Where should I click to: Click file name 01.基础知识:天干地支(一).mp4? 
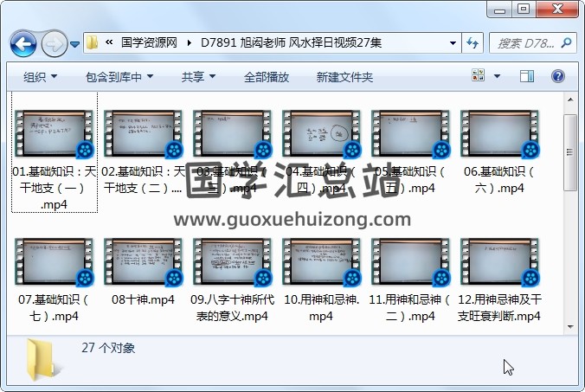pyautogui.click(x=55, y=188)
